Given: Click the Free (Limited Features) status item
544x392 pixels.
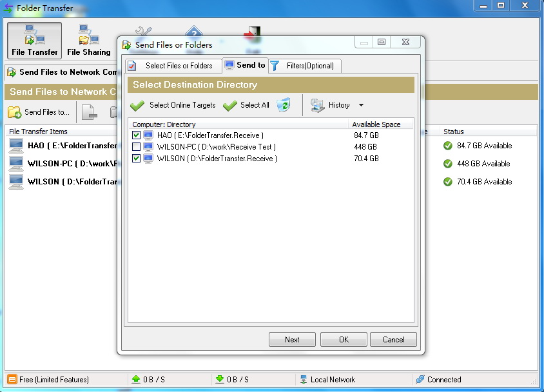Looking at the screenshot, I should tap(48, 380).
